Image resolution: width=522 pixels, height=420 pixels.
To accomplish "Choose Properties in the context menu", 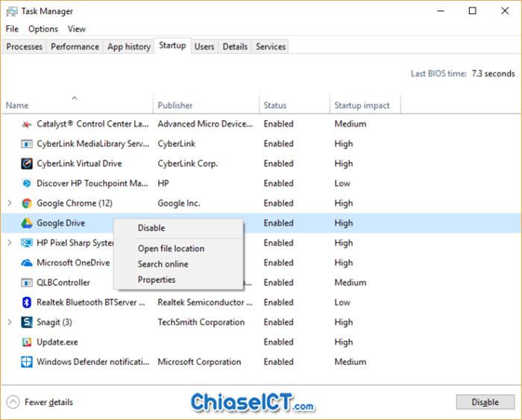I will [178, 280].
